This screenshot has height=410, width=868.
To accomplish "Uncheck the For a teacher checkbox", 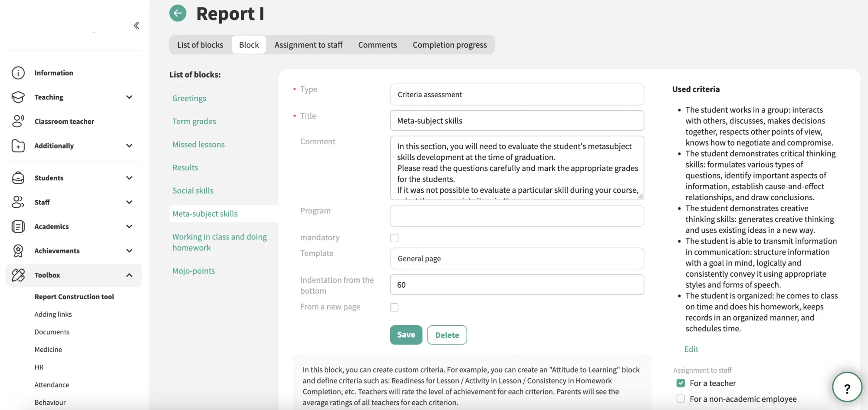I will click(x=681, y=383).
